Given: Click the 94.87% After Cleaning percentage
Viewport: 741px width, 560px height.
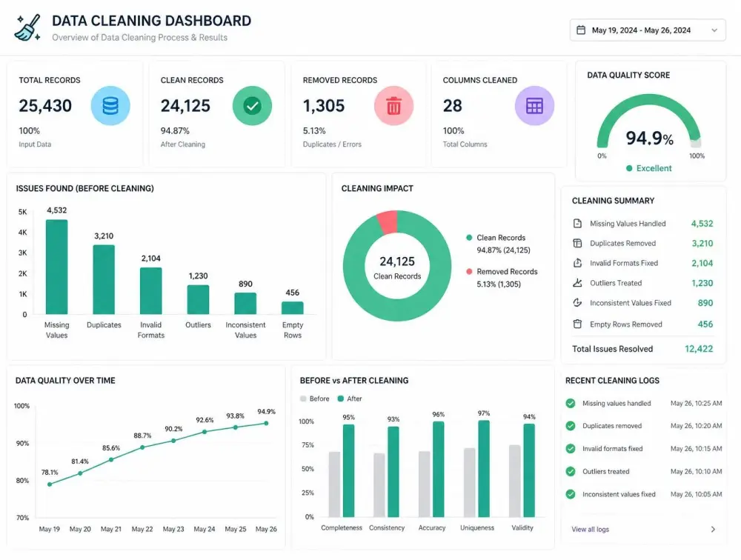Looking at the screenshot, I should (175, 131).
